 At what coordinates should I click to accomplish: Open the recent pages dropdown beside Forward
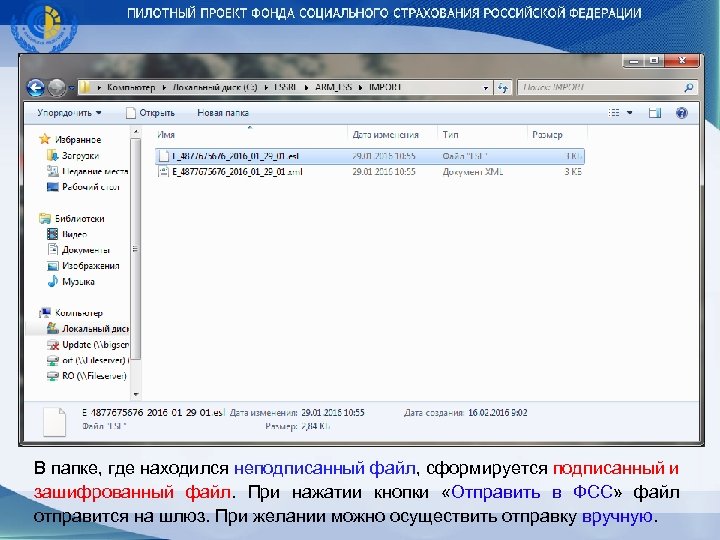[x=72, y=88]
